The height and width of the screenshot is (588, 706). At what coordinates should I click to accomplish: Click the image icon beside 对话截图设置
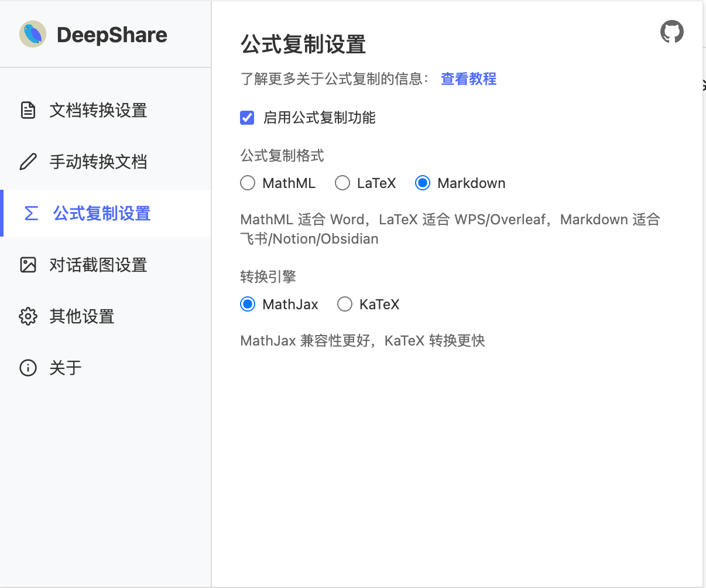28,265
